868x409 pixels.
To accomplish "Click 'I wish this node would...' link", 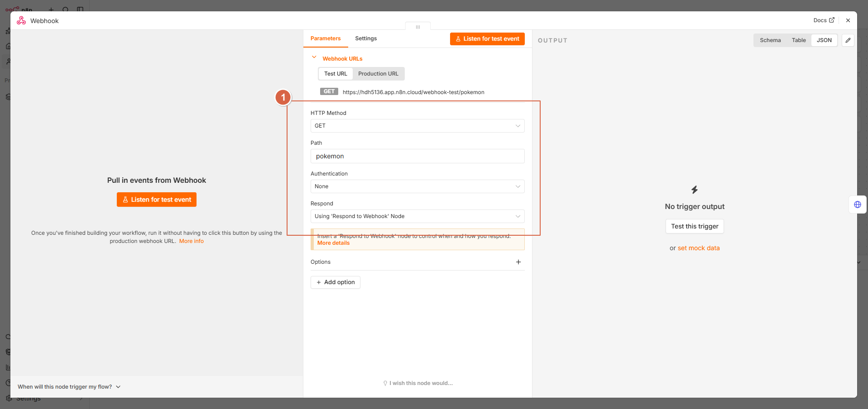I will [418, 383].
